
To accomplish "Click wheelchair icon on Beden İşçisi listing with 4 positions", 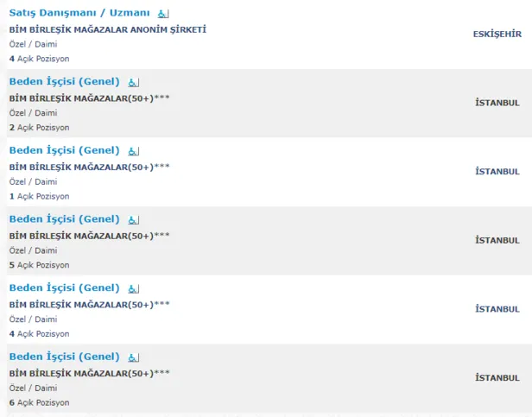I will [x=133, y=288].
